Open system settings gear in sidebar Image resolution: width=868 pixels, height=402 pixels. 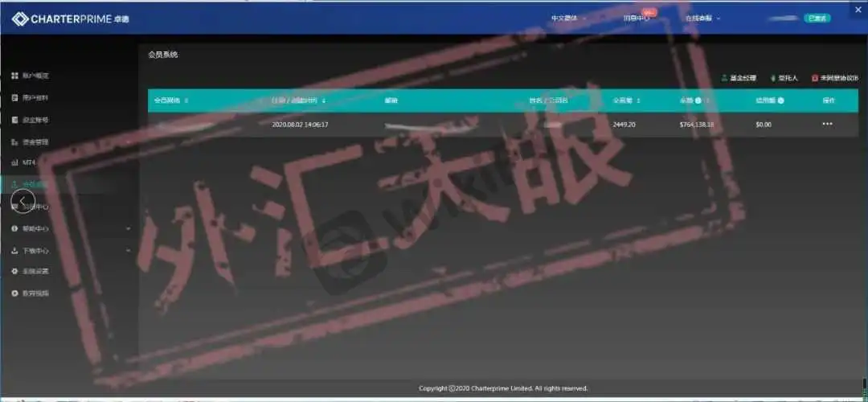15,271
